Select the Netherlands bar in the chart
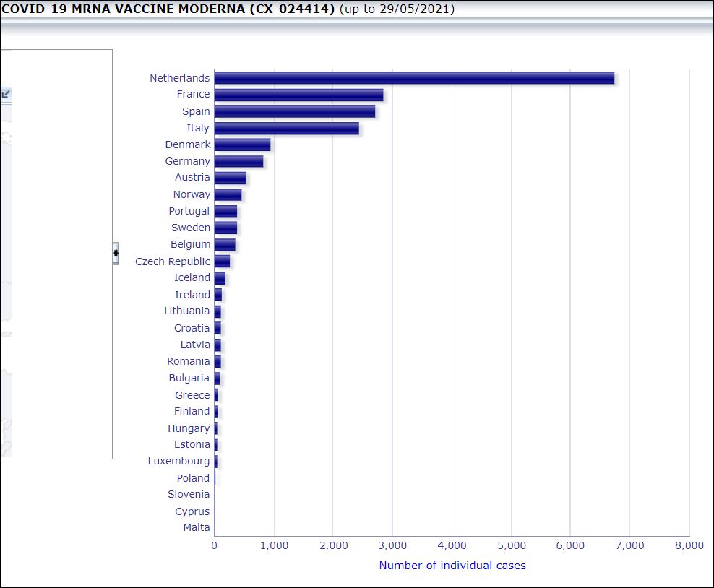This screenshot has height=588, width=714. tap(414, 78)
